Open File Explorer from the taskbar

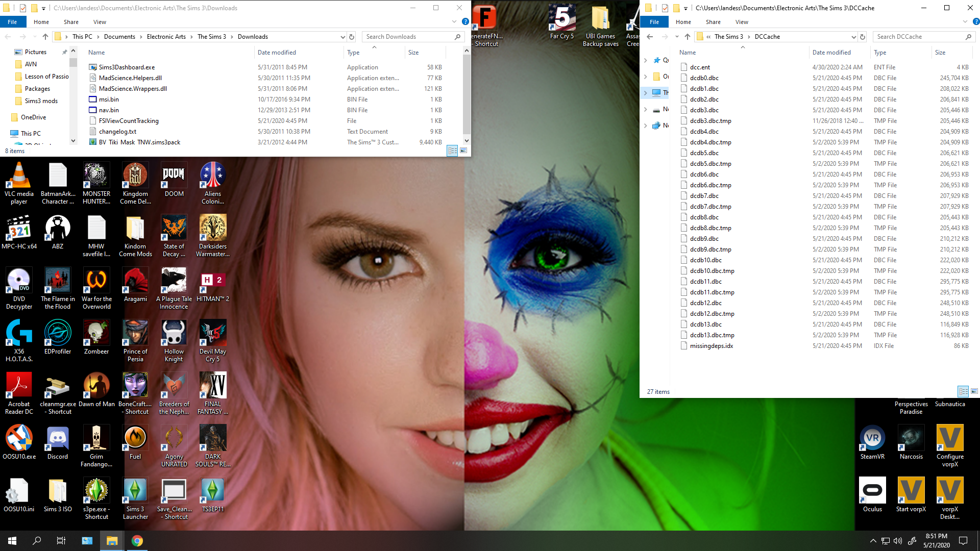coord(112,541)
